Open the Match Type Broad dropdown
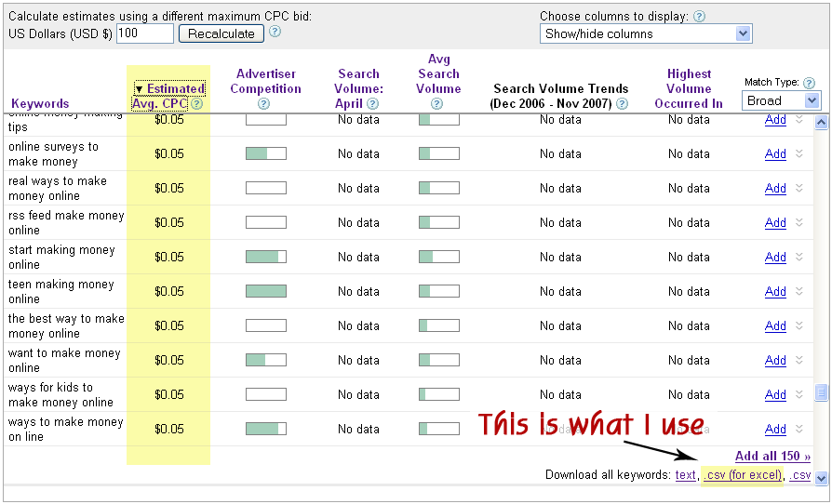The width and height of the screenshot is (832, 504). [781, 100]
